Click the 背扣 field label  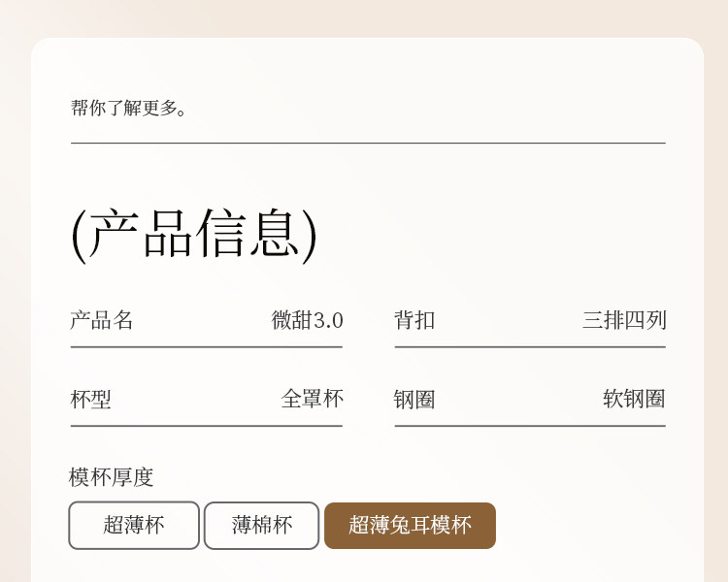tap(414, 320)
